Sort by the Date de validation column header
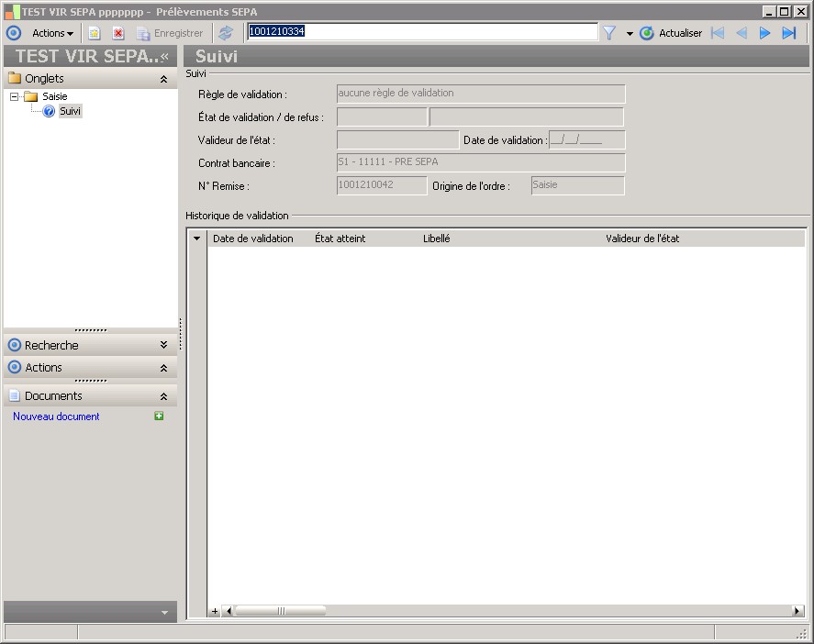 click(252, 239)
